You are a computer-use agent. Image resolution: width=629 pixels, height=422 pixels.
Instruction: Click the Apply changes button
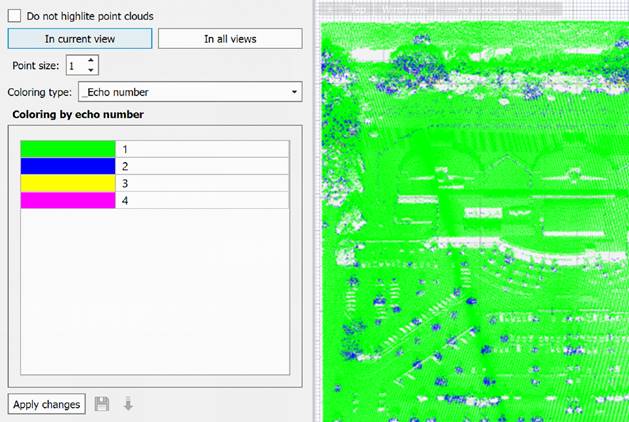47,404
